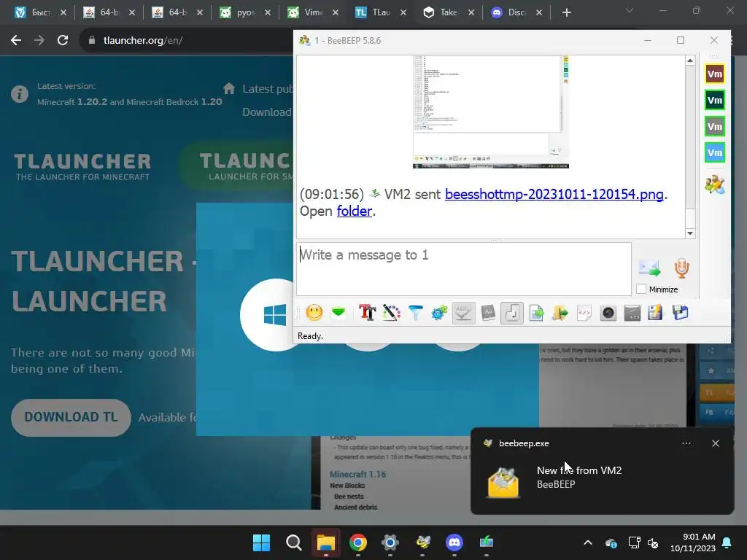This screenshot has width=747, height=560.
Task: Dismiss the beebeep.exe notification
Action: (x=716, y=443)
